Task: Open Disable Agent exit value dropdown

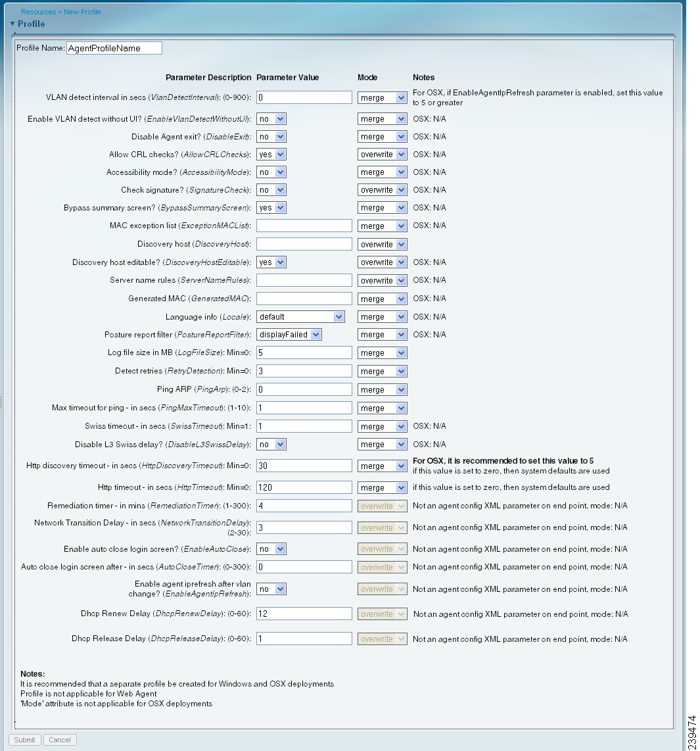Action: tap(271, 137)
